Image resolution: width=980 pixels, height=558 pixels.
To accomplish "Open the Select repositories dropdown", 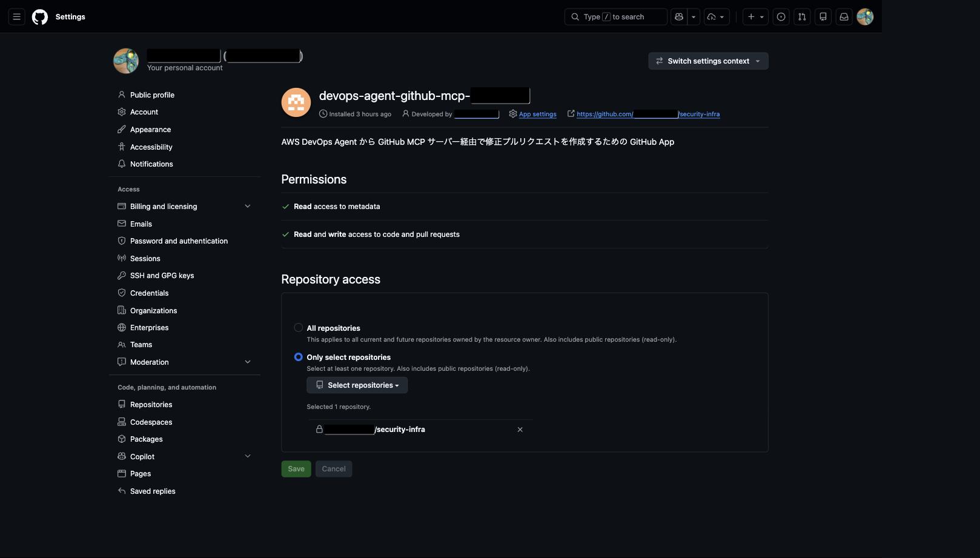I will (x=357, y=385).
